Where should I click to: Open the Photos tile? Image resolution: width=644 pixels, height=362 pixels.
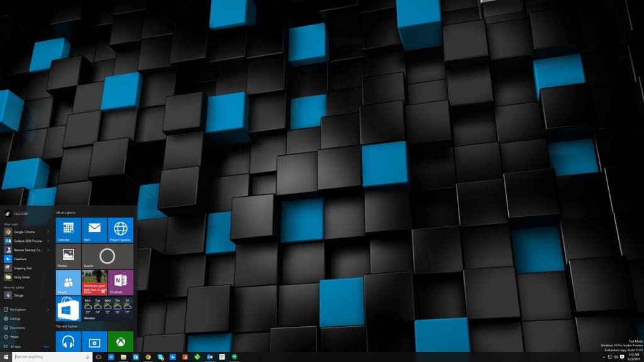point(68,256)
